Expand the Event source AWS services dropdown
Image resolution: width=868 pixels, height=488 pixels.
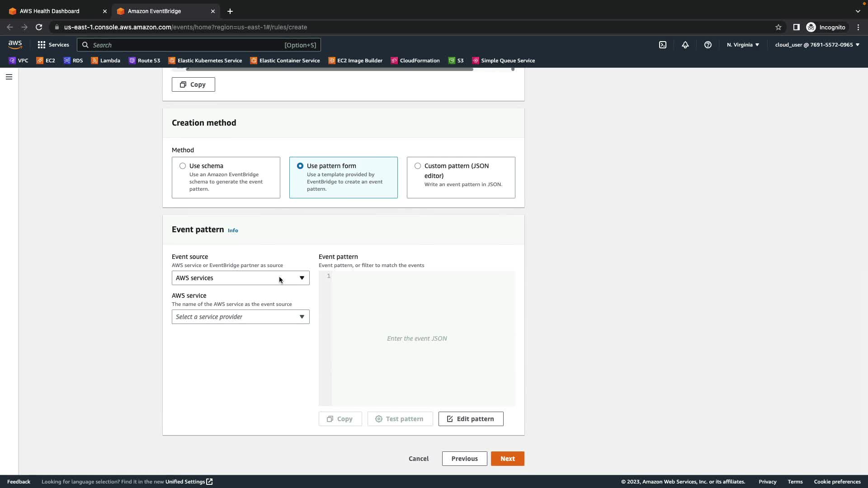241,278
